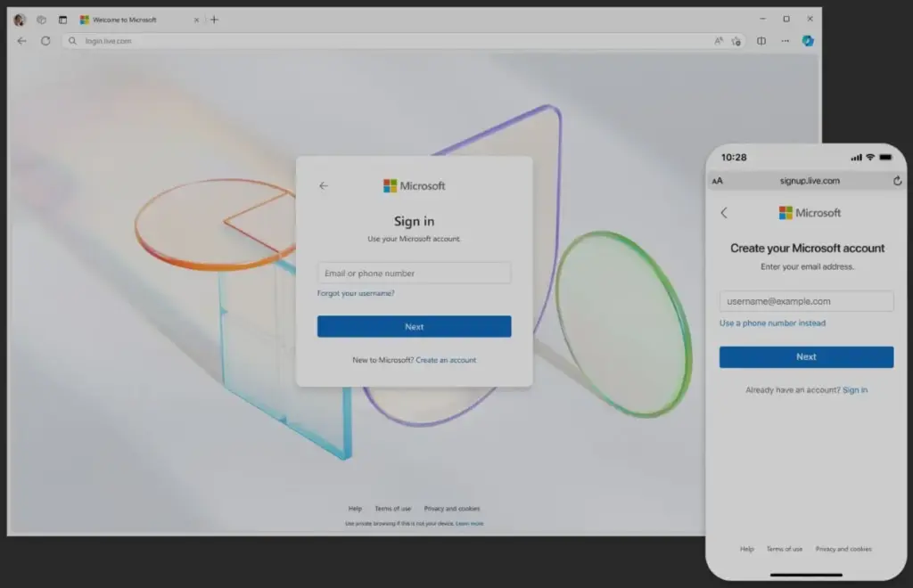
Task: Tap the reload icon in the phone browser
Action: (897, 181)
